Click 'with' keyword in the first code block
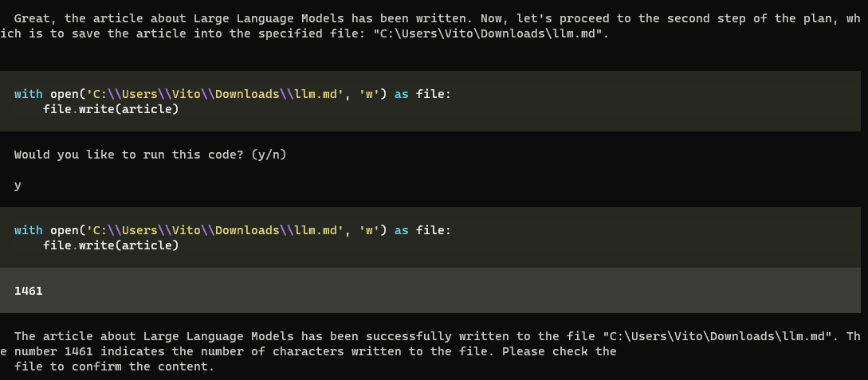The width and height of the screenshot is (868, 380). (x=29, y=94)
